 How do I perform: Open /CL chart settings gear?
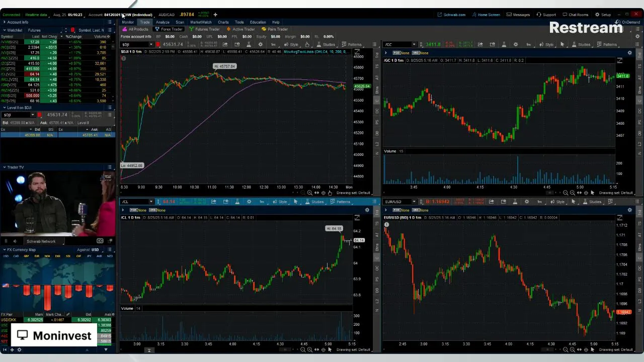tap(250, 202)
